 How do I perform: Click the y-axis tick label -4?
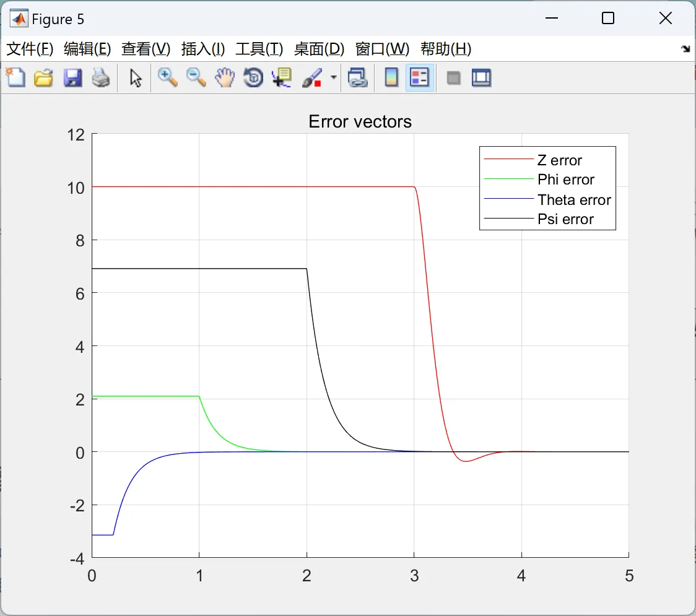tap(77, 558)
